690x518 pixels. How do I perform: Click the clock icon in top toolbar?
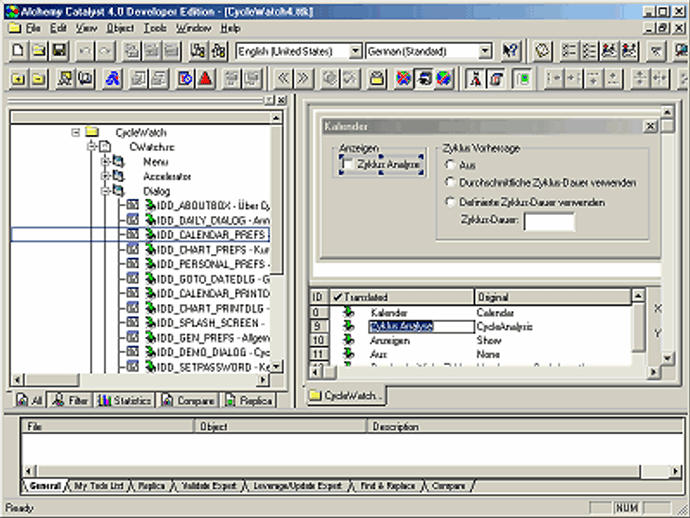[x=542, y=51]
